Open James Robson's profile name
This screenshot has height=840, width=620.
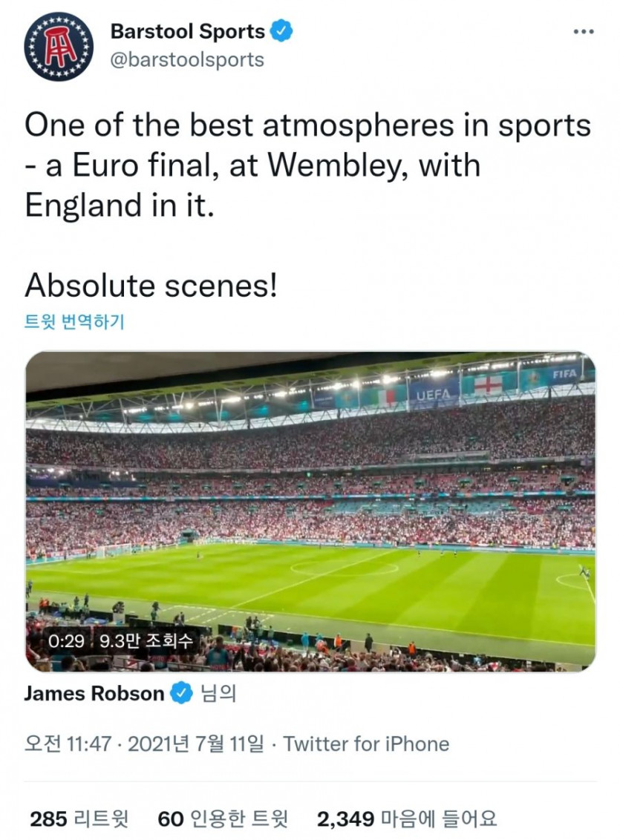94,693
